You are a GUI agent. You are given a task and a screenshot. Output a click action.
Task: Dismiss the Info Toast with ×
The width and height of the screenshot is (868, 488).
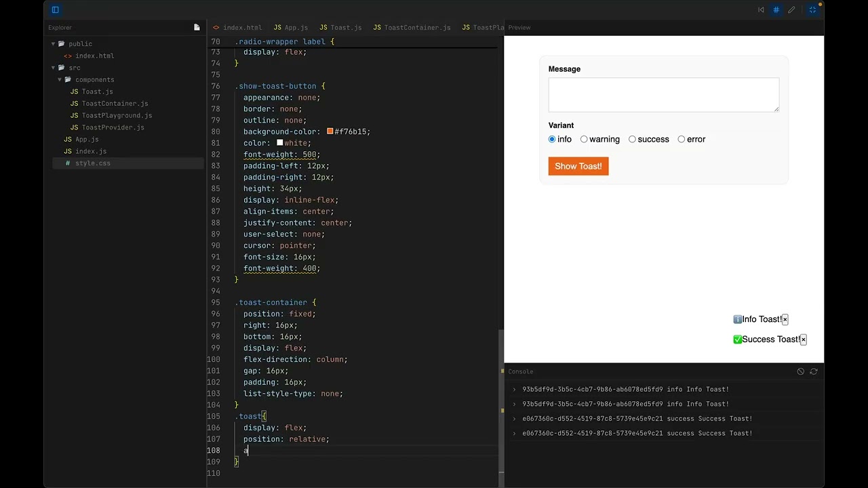click(x=785, y=319)
